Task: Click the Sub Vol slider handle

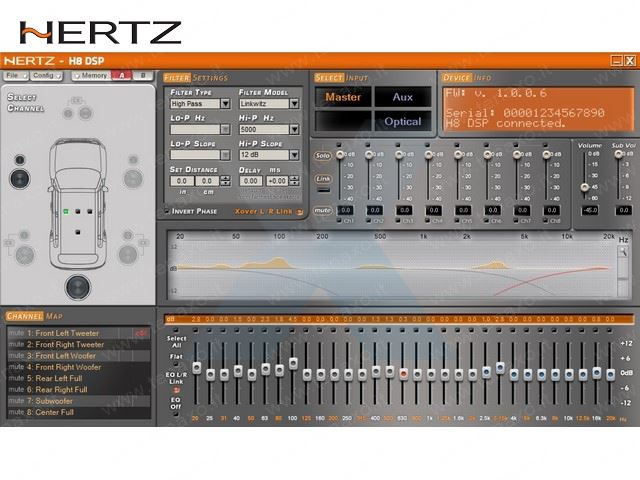Action: tap(618, 154)
